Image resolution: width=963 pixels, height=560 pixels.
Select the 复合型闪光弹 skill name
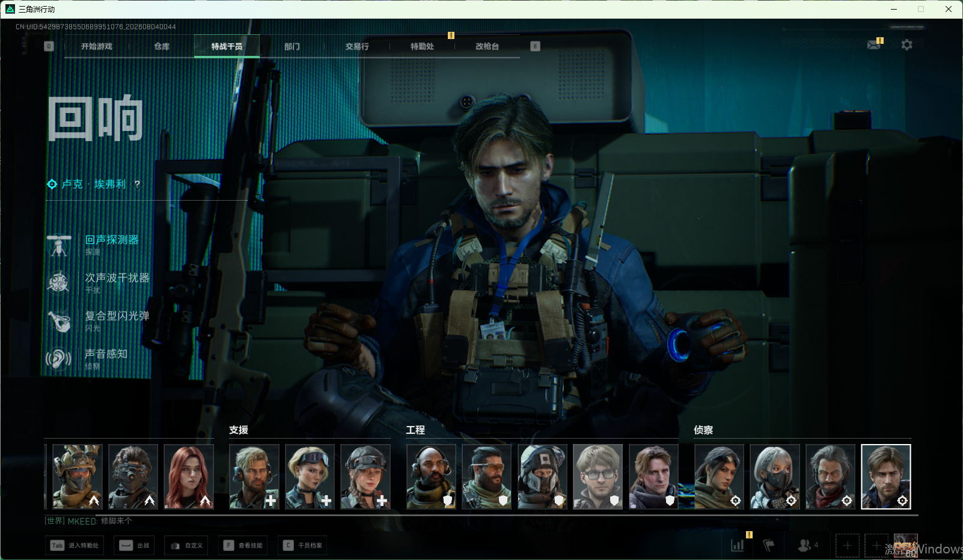117,315
